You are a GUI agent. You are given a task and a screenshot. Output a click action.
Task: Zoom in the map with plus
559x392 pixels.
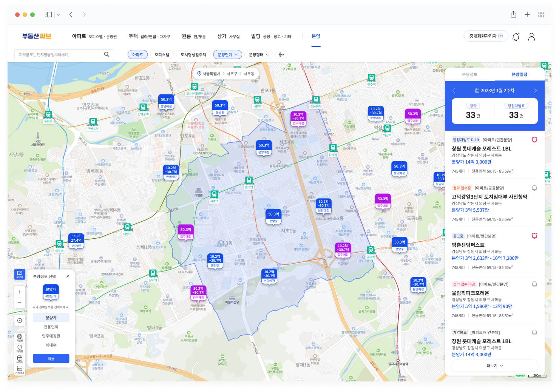click(x=20, y=292)
